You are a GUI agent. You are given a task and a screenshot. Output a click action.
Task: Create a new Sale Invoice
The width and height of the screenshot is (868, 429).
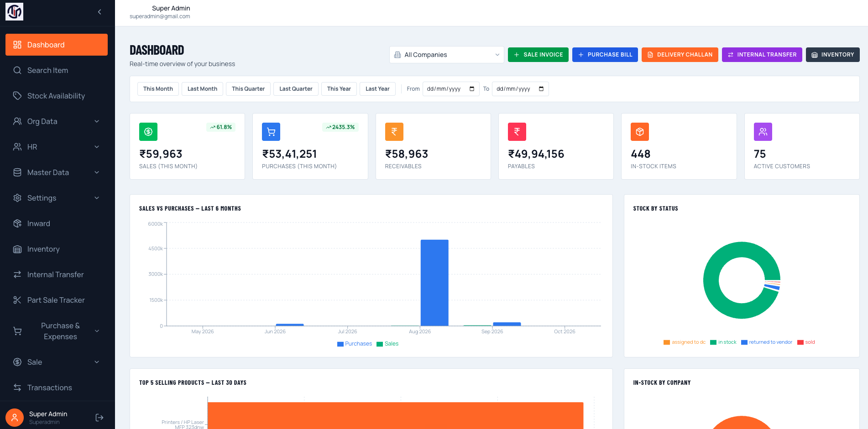(538, 55)
